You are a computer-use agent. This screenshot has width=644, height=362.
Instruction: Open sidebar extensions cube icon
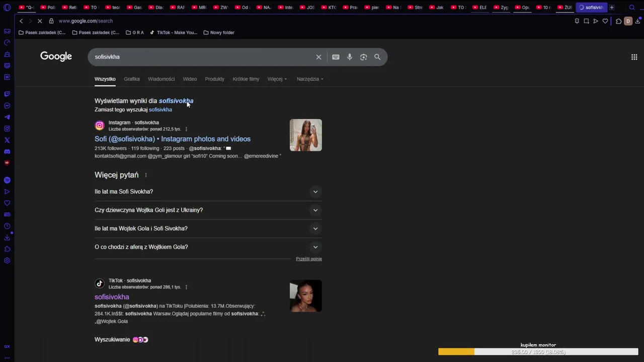(7, 249)
